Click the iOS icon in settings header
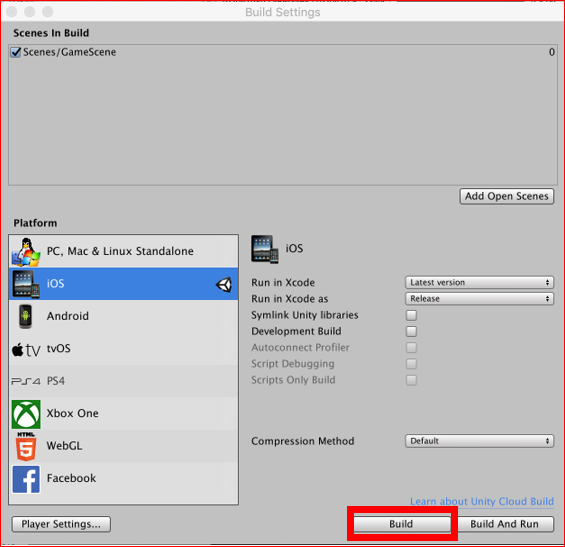Viewport: 565px width, 547px height. [x=265, y=249]
